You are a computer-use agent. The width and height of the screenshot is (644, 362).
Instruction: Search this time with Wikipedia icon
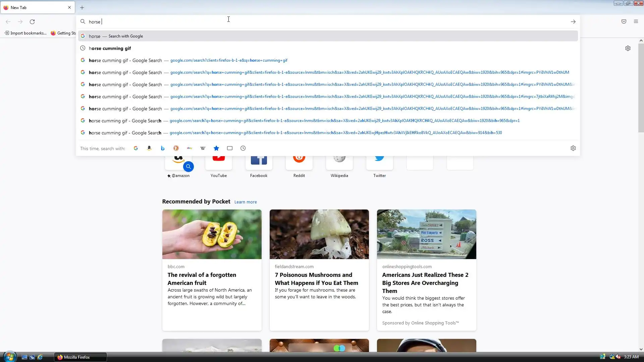click(203, 148)
